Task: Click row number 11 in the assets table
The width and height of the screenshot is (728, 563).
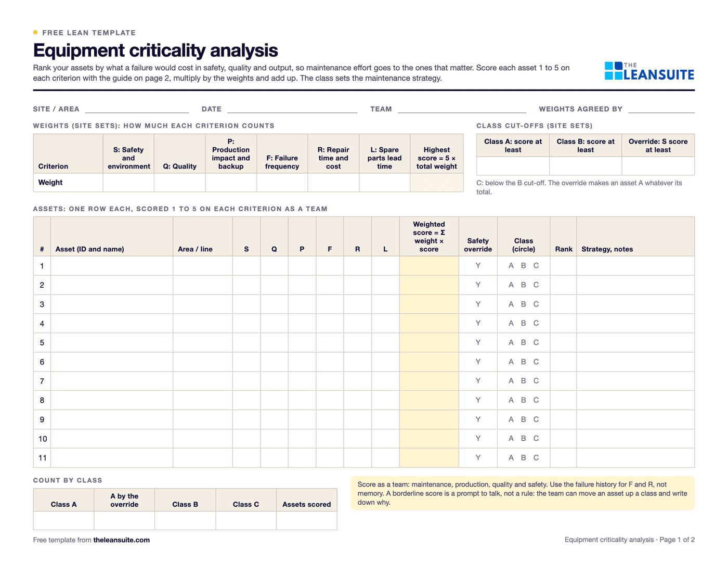Action: 43,458
